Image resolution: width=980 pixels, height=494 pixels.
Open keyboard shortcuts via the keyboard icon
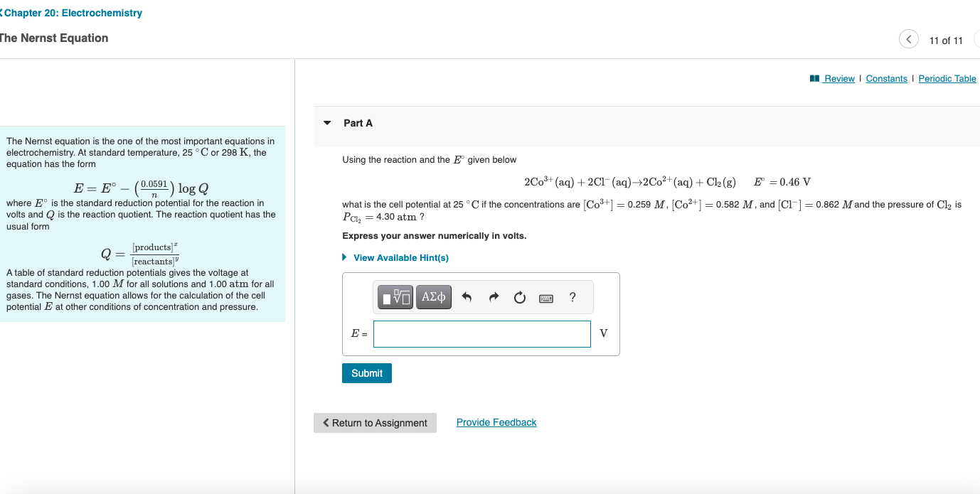(545, 297)
